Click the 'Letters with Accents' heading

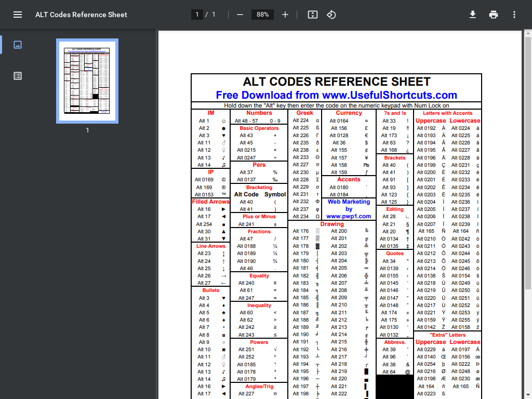447,113
